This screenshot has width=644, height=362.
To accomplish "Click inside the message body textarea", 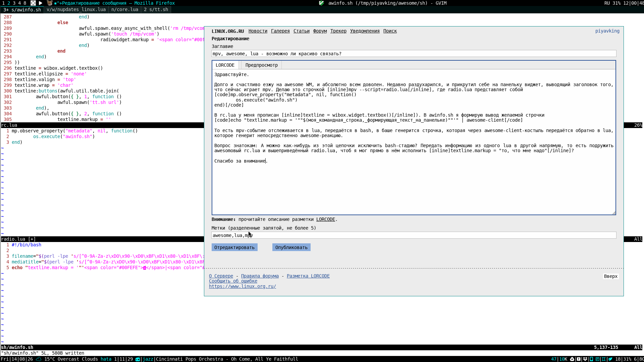I will pos(414,142).
